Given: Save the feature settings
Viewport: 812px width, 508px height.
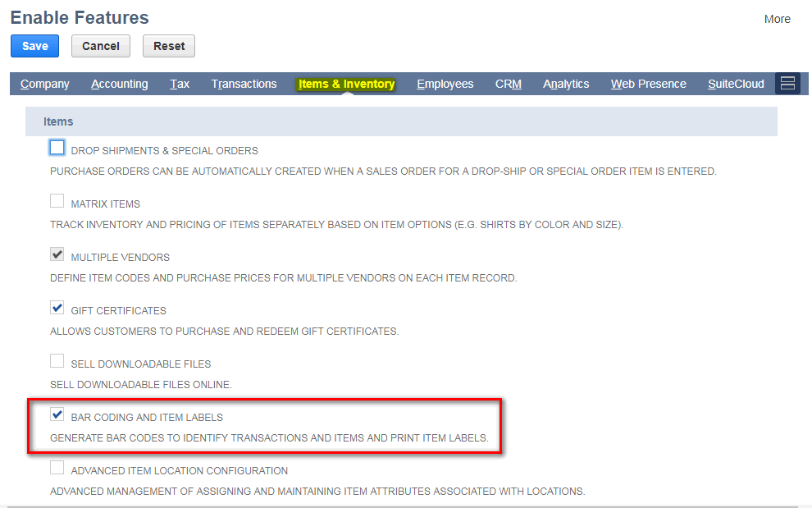Looking at the screenshot, I should [34, 46].
